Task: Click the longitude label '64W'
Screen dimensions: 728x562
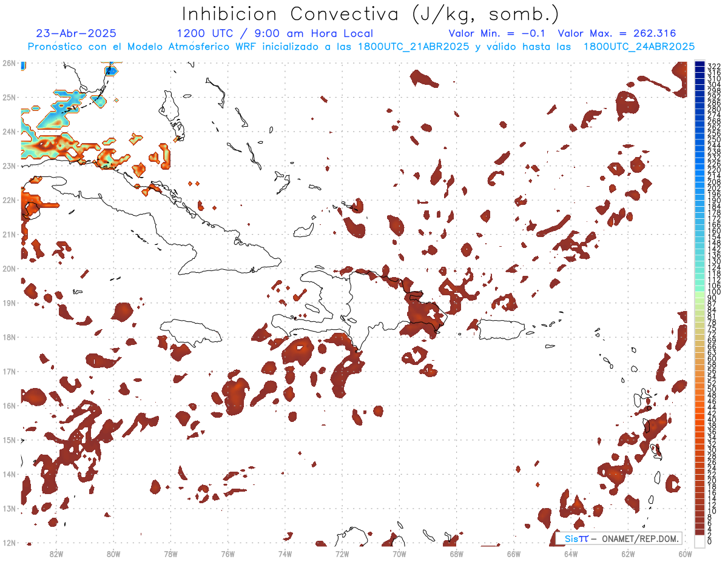Action: tap(571, 554)
